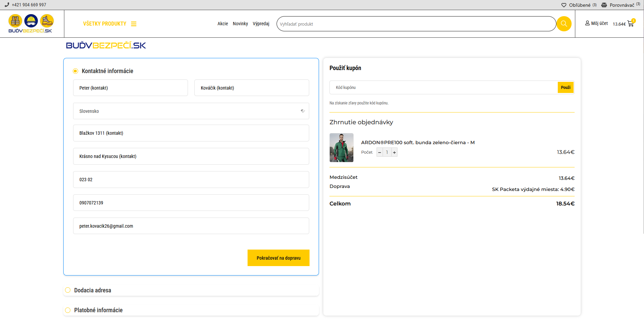Click the Môj účet user icon
644x323 pixels.
(x=587, y=23)
